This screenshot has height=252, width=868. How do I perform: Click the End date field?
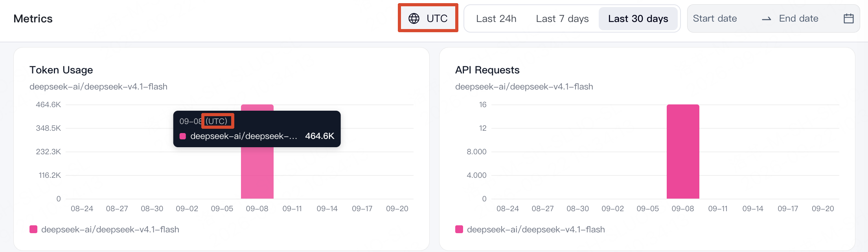798,18
